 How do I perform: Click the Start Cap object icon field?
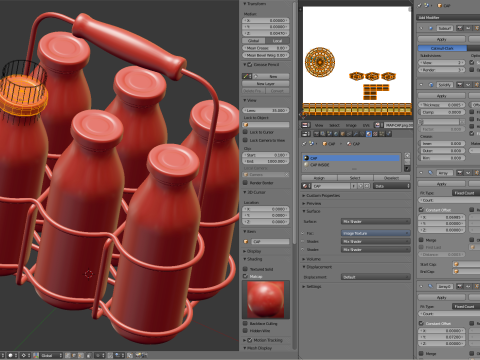(466, 264)
